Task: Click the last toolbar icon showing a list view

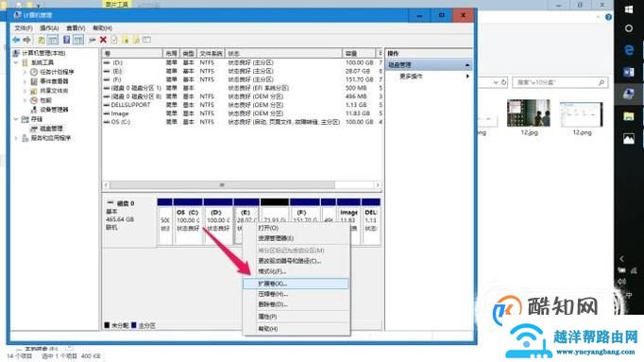Action: [146, 40]
